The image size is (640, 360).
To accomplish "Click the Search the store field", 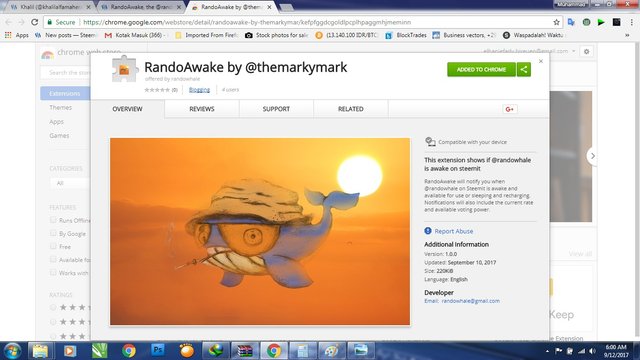I will (65, 72).
